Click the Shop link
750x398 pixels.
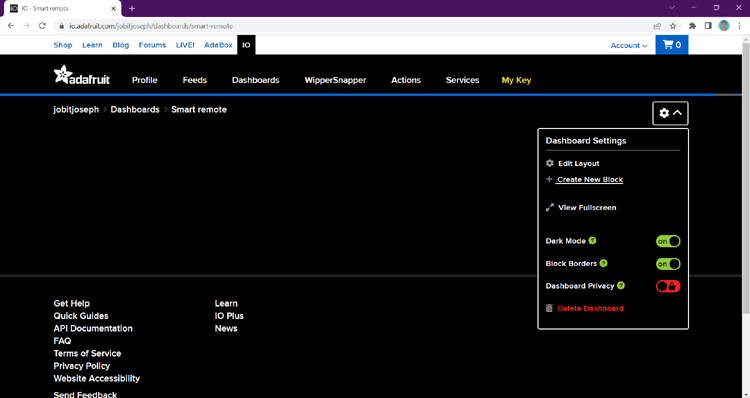click(x=63, y=45)
